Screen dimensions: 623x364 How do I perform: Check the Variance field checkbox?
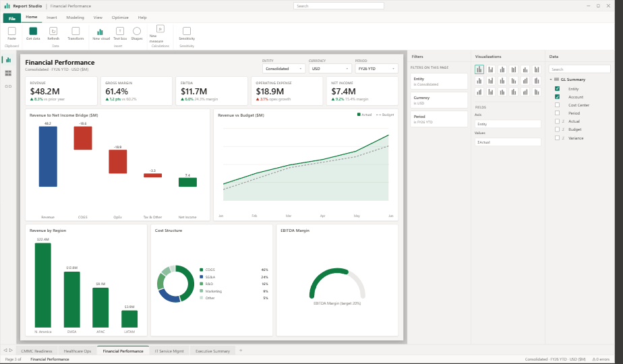coord(557,138)
